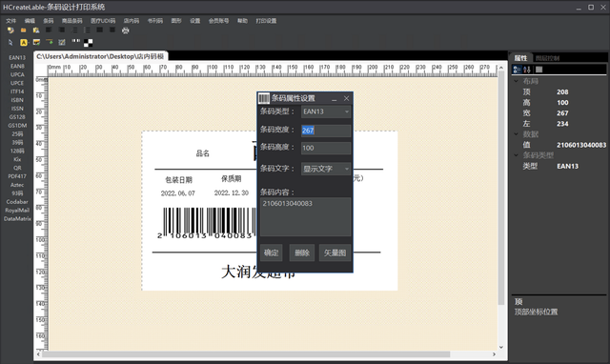Screen dimensions: 610x364
Task: Choose EAN8 in the left barcode list
Action: pos(17,66)
